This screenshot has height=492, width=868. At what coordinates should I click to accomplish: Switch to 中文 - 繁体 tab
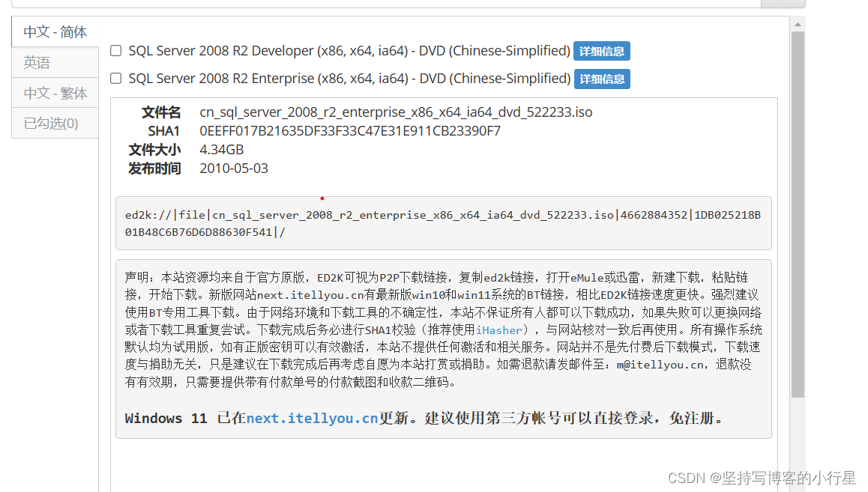55,93
